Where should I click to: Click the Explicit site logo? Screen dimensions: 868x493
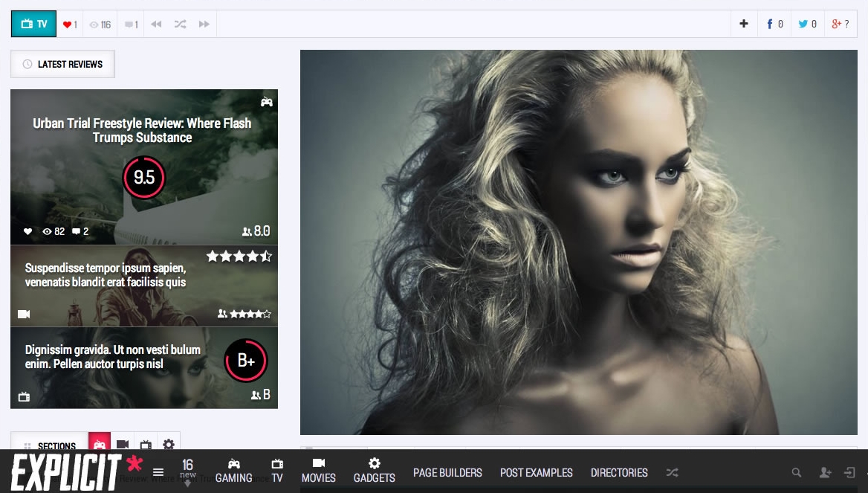77,472
